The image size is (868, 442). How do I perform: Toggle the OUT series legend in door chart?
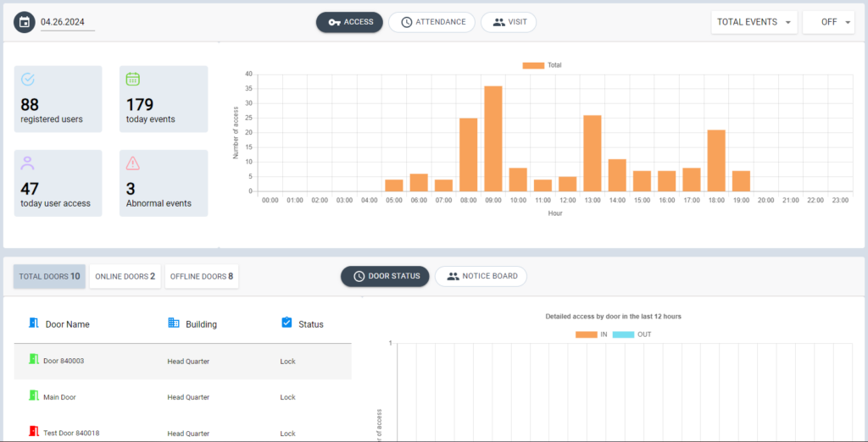[632, 334]
